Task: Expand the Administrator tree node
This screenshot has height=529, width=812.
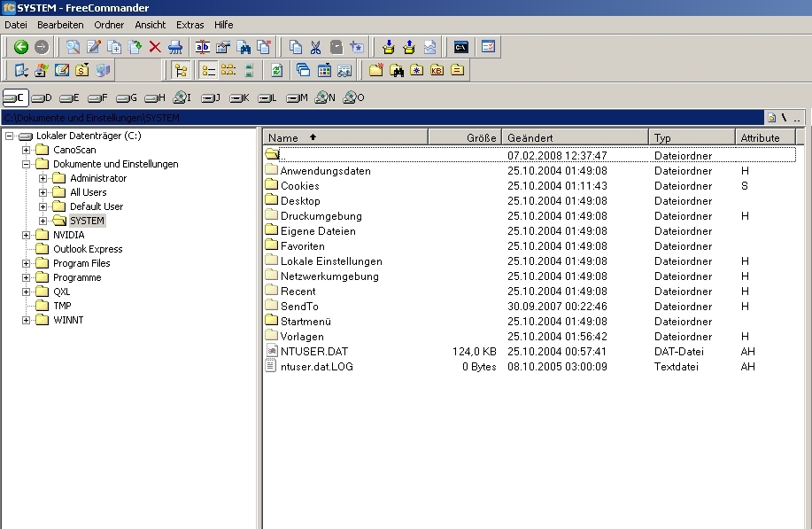Action: coord(43,178)
